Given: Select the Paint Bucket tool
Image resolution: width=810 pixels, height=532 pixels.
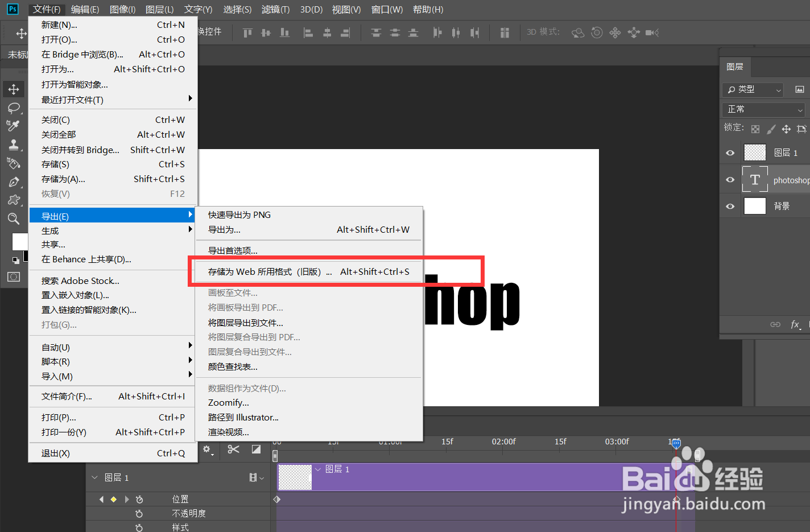Looking at the screenshot, I should (14, 164).
